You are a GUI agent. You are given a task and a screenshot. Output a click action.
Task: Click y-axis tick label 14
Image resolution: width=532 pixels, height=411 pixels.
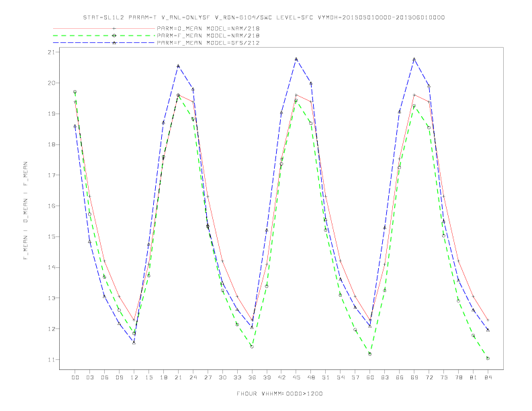[x=52, y=267]
